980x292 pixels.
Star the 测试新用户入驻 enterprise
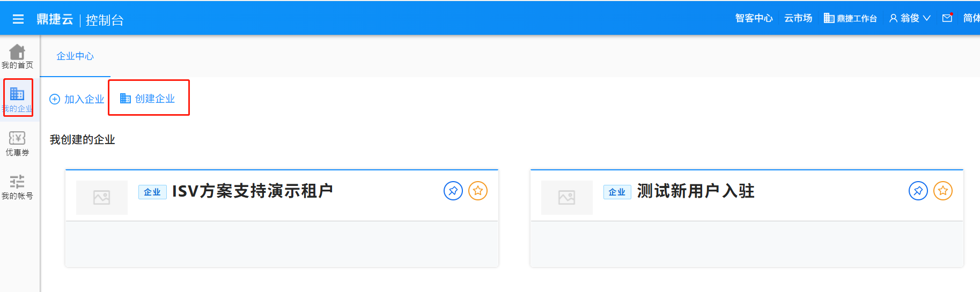click(x=943, y=191)
